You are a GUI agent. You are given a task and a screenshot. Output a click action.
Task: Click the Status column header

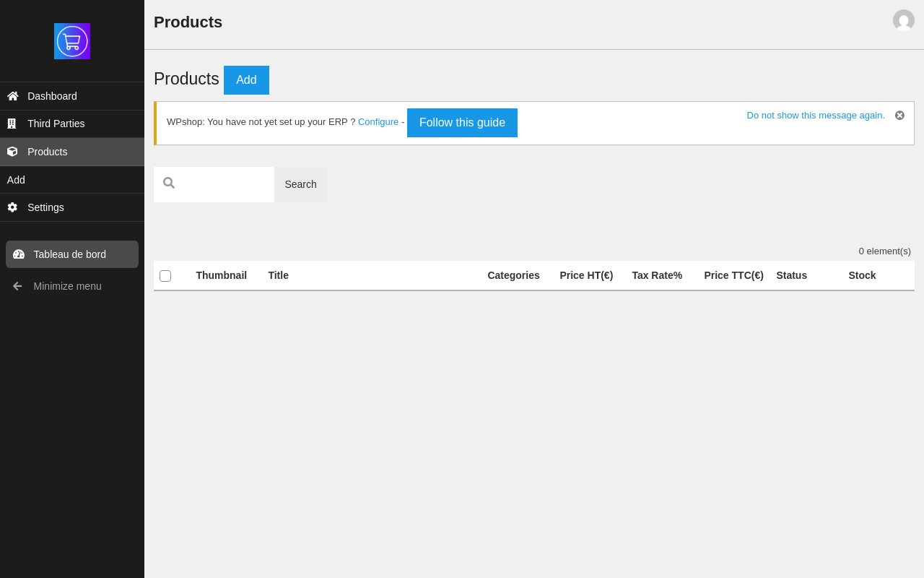[x=792, y=275]
